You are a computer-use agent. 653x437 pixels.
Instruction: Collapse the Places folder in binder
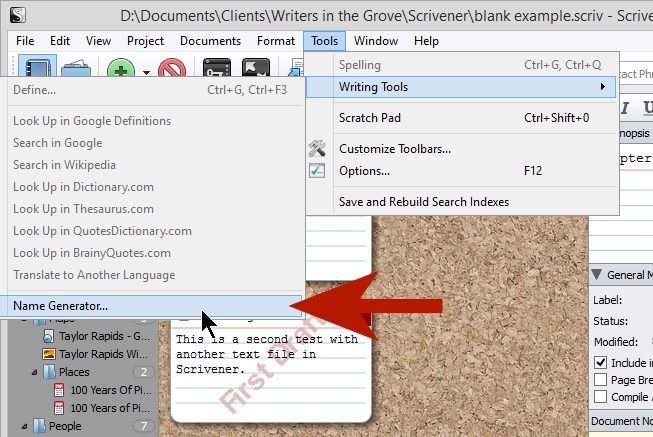[x=33, y=372]
